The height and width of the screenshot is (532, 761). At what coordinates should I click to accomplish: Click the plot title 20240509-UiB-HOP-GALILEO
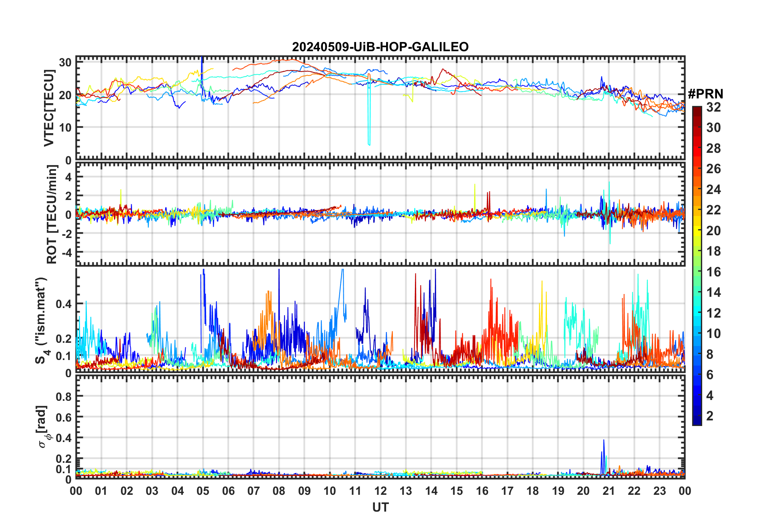pos(380,47)
